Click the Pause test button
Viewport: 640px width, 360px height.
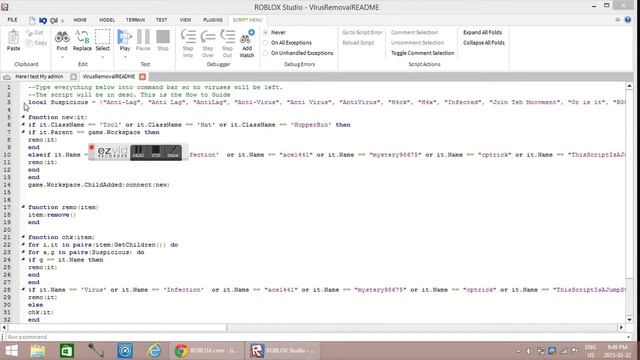[143, 40]
